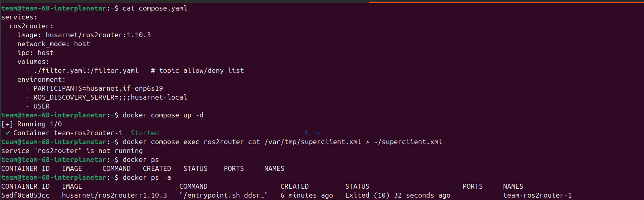
Task: Click the 'network_mode: host' line
Action: pyautogui.click(x=54, y=44)
